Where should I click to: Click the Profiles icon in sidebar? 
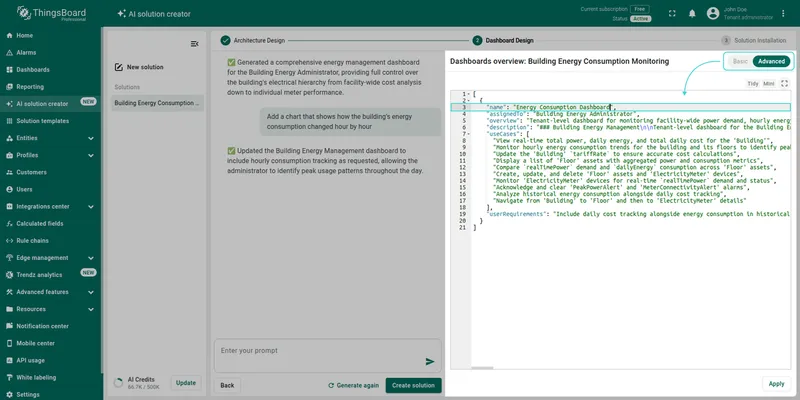point(9,155)
